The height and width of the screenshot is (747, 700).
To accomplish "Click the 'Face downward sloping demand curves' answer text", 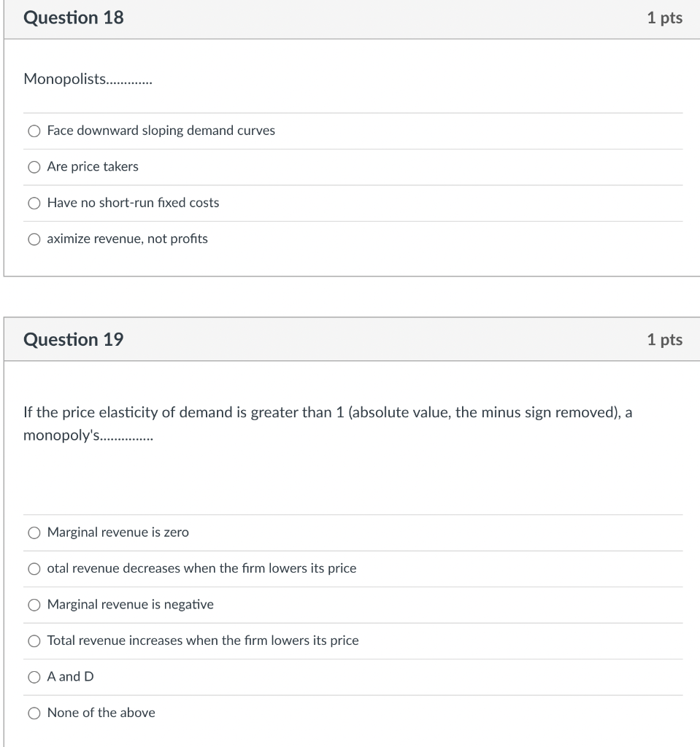I will [161, 131].
